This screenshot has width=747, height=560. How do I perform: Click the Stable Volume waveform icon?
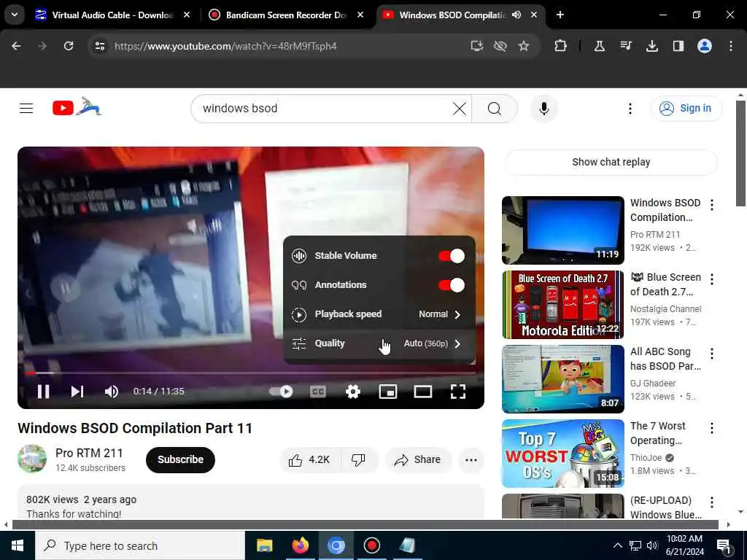(298, 256)
